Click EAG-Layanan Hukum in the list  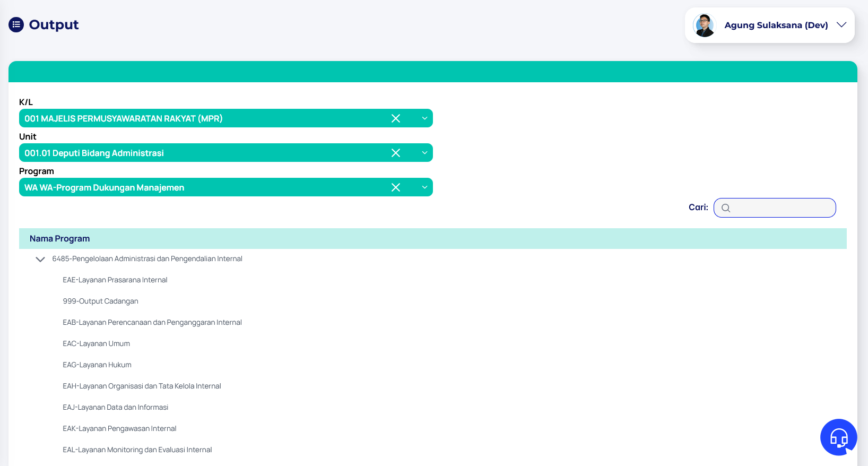click(x=97, y=365)
